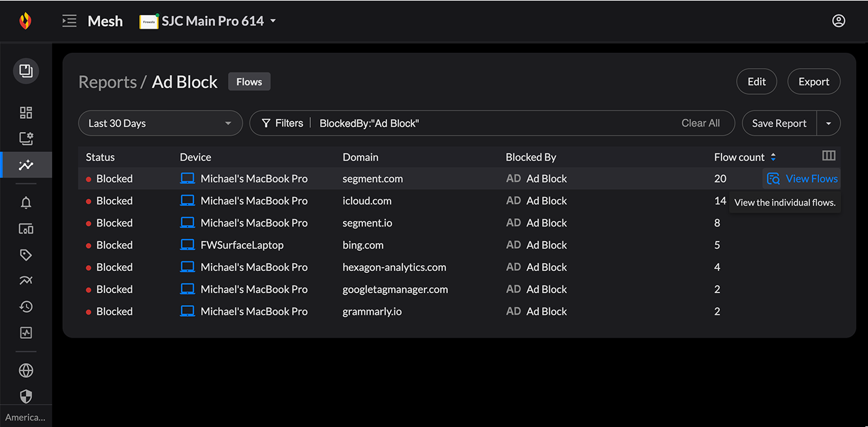Open the shield icon in sidebar
Viewport: 868px width, 427px height.
coord(26,396)
